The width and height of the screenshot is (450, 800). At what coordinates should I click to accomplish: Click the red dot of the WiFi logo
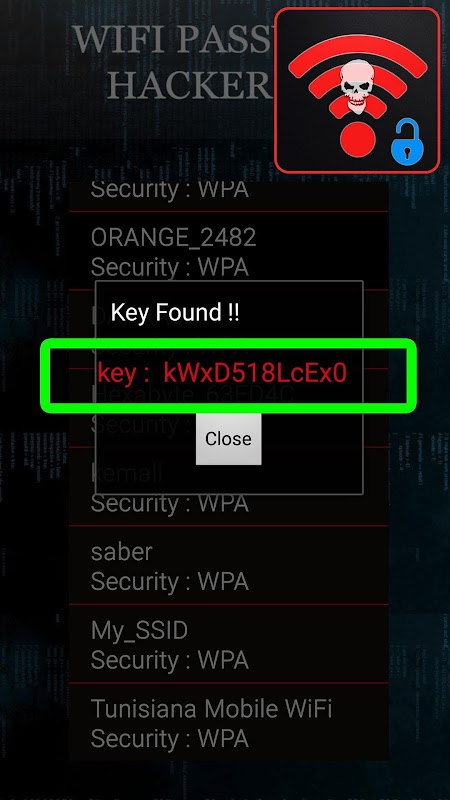[x=358, y=138]
